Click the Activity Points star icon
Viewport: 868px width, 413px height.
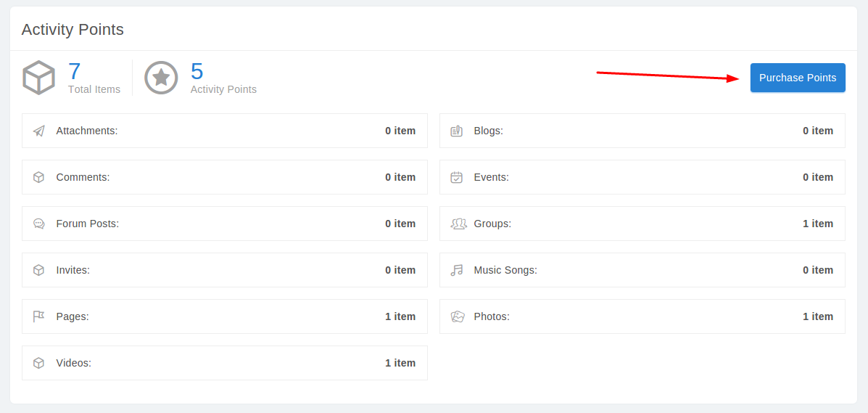[161, 78]
